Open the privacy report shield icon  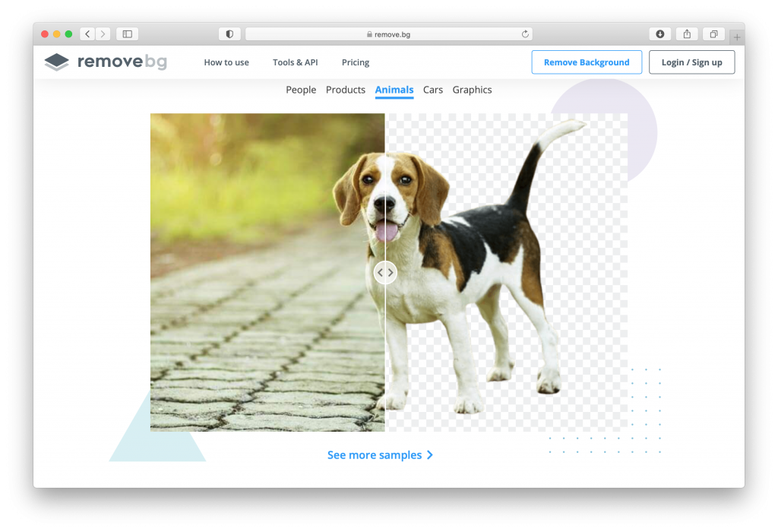pos(229,33)
